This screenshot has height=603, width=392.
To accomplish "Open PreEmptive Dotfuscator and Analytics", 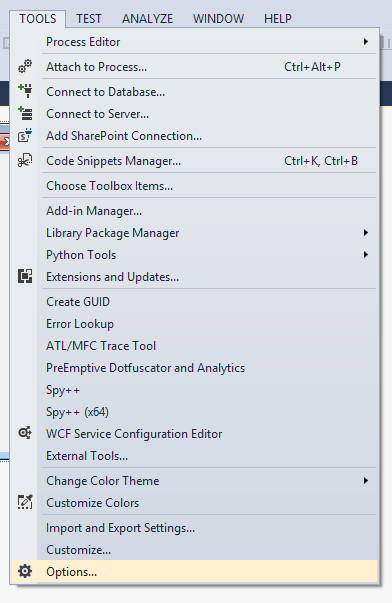I will [194, 367].
